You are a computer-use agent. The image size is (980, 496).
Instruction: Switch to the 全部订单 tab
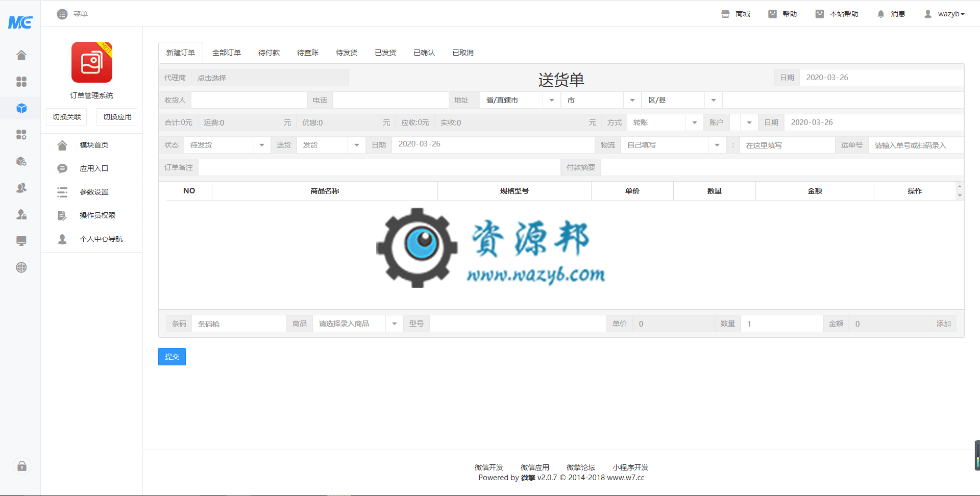tap(227, 53)
